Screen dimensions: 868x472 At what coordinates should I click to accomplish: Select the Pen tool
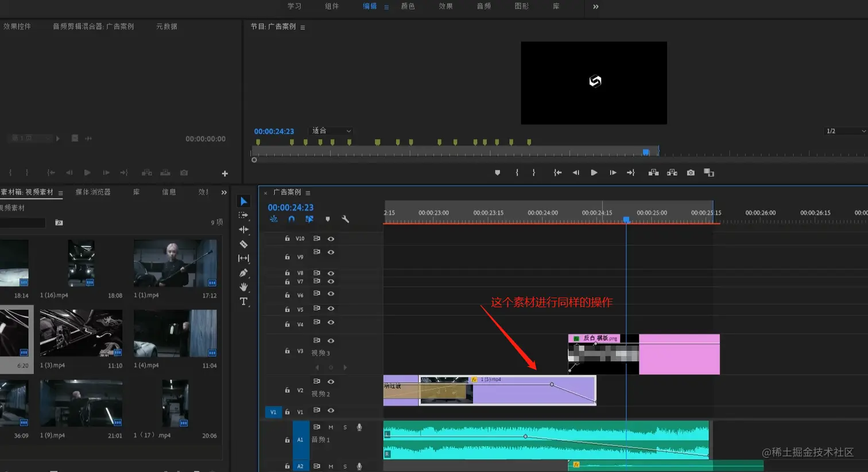pyautogui.click(x=243, y=272)
